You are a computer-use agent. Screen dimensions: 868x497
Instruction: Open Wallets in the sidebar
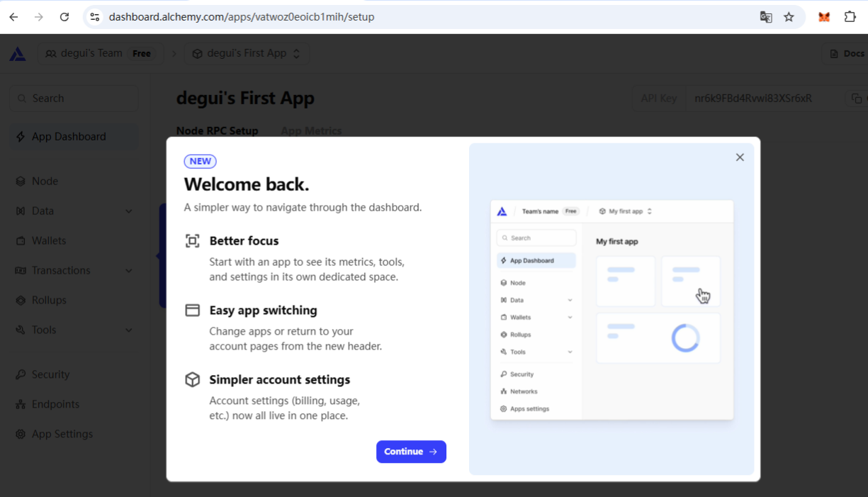click(x=74, y=241)
